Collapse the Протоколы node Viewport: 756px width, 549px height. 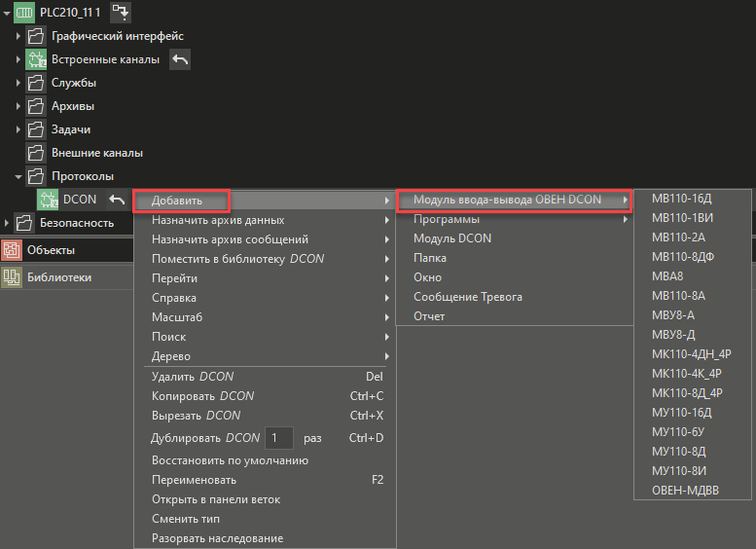coord(18,177)
